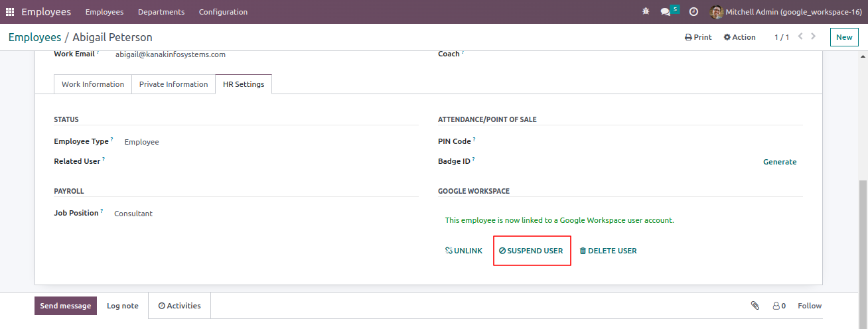868x329 pixels.
Task: Delete the Google Workspace user
Action: coord(608,251)
